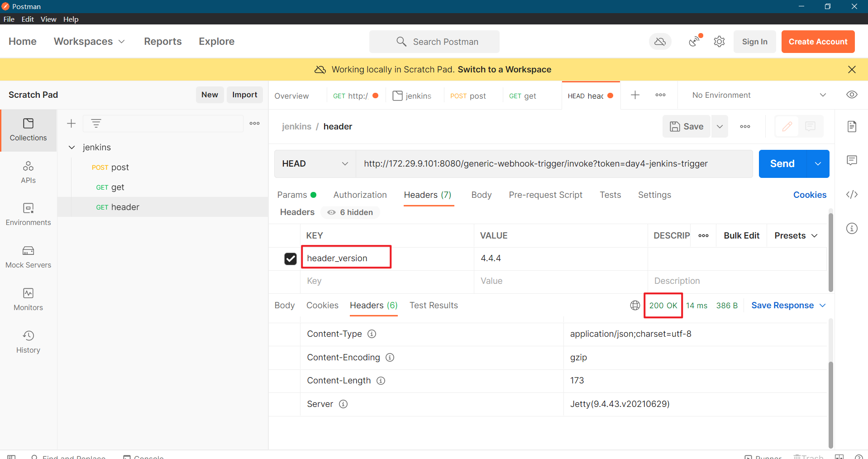The width and height of the screenshot is (868, 459).
Task: Click the network globe icon in response
Action: [635, 306]
